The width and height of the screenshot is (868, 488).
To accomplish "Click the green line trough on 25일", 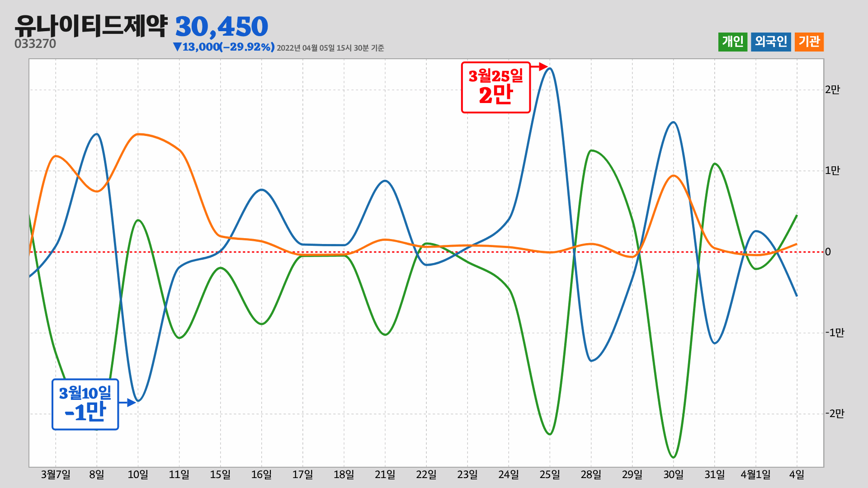I will (550, 434).
